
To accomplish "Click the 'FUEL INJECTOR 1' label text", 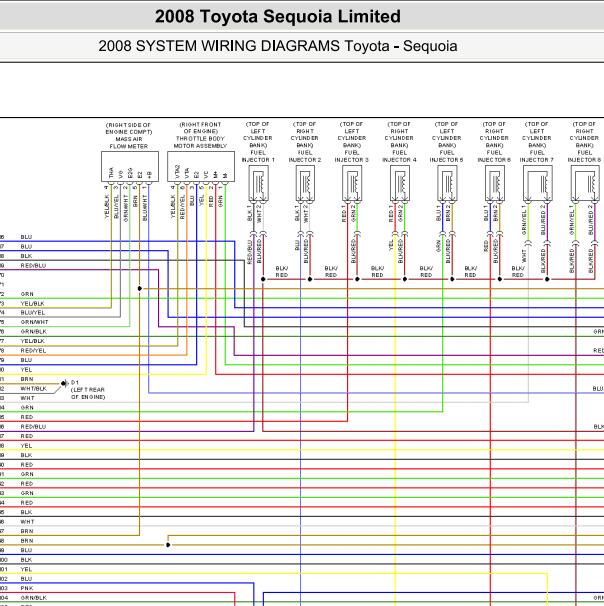I will tap(258, 156).
